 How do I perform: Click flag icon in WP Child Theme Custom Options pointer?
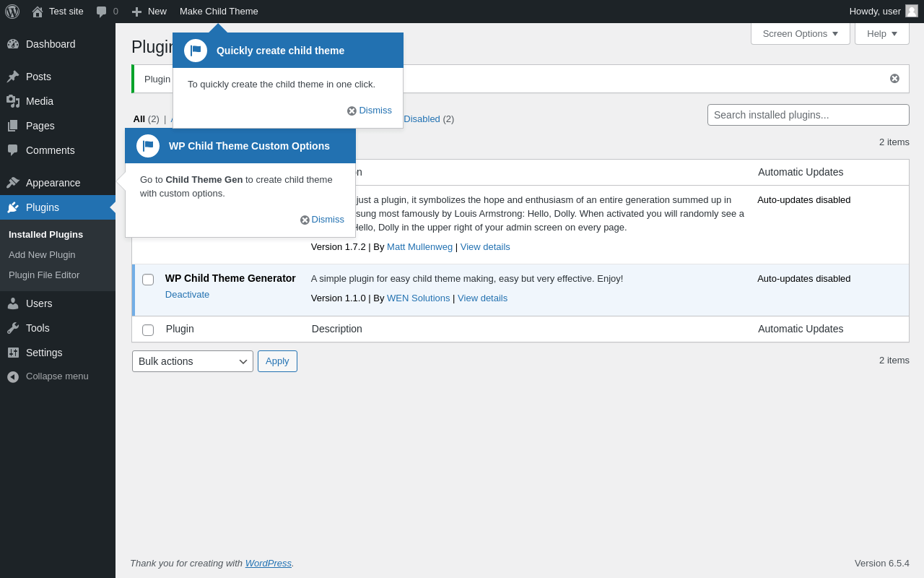tap(148, 146)
